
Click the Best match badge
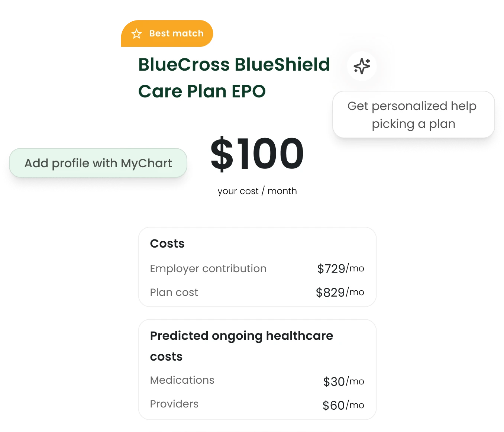tap(167, 33)
